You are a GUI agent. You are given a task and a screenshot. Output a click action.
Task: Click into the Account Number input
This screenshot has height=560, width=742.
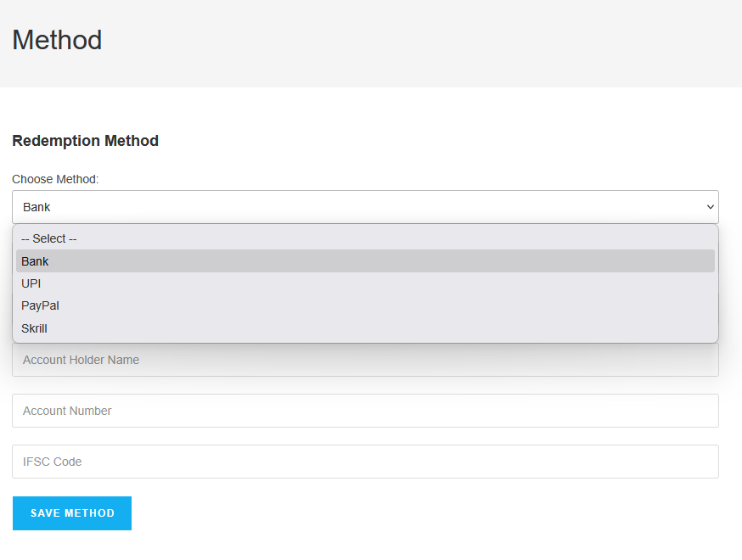pyautogui.click(x=365, y=411)
